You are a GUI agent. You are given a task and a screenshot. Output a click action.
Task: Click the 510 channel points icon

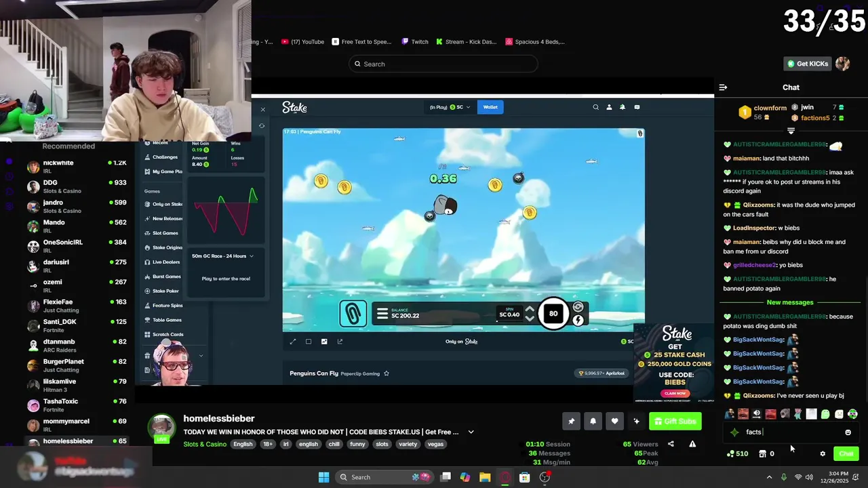730,454
